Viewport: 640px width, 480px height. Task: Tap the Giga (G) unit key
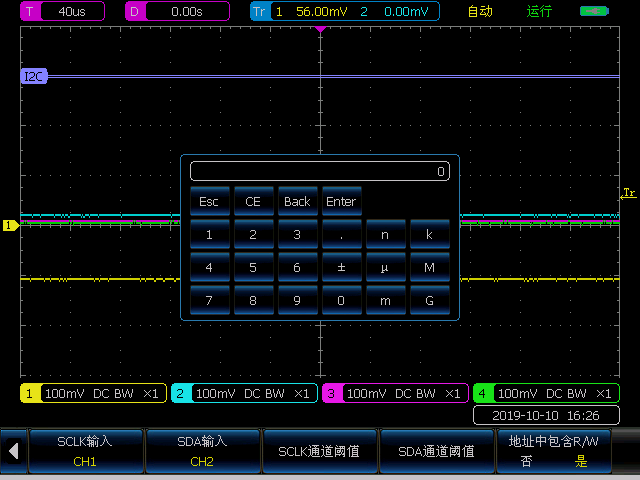click(429, 300)
